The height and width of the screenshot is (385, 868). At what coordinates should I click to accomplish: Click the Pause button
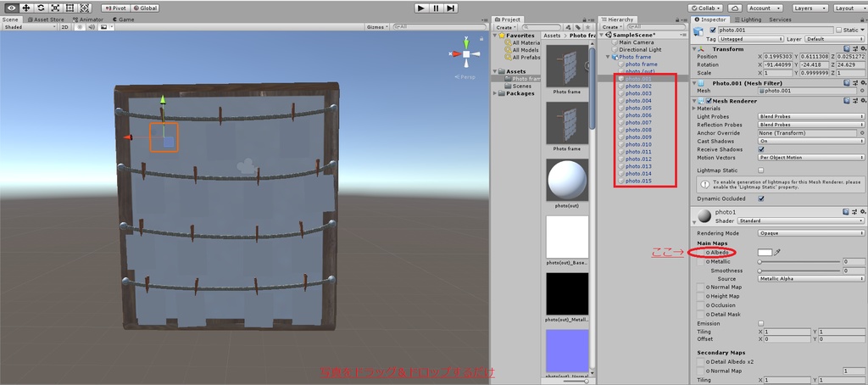437,8
